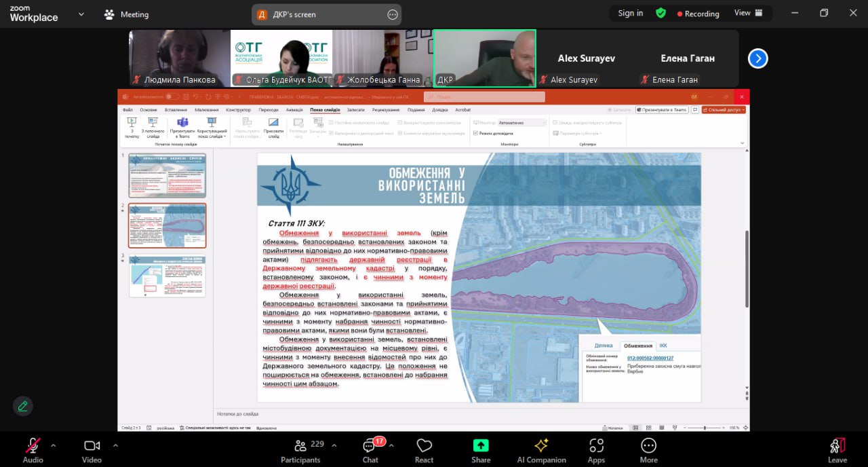Open the Zoom Workplace dropdown arrow
Image resolution: width=868 pixels, height=467 pixels.
tap(81, 14)
